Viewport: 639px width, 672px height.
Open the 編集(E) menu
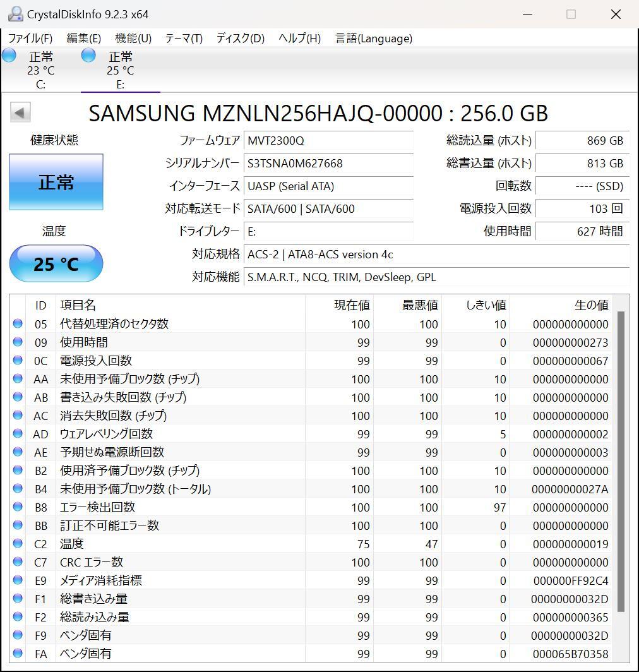83,39
